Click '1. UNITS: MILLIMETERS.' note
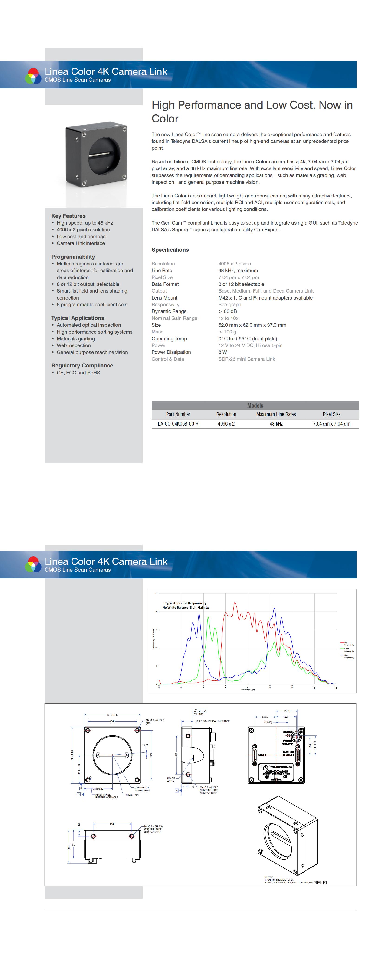 click(x=279, y=880)
